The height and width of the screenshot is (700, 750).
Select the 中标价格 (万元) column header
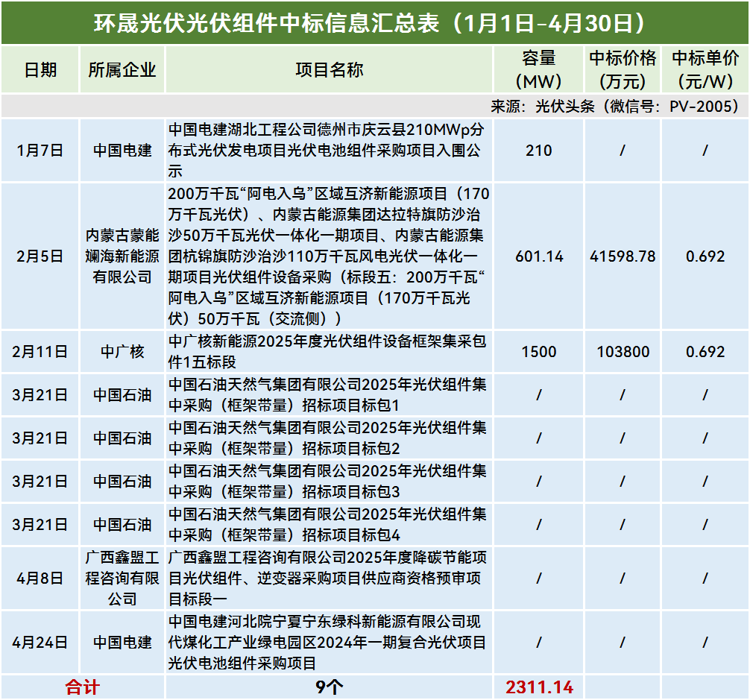623,70
